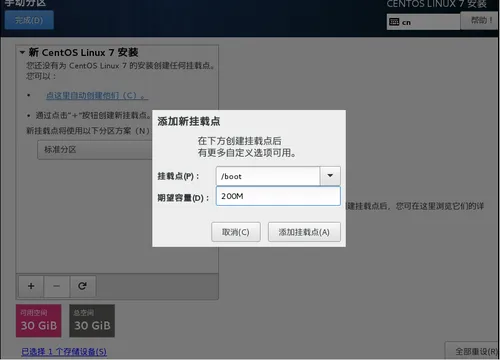The width and height of the screenshot is (500, 360).
Task: Click the 帮助 help button
Action: [x=480, y=21]
